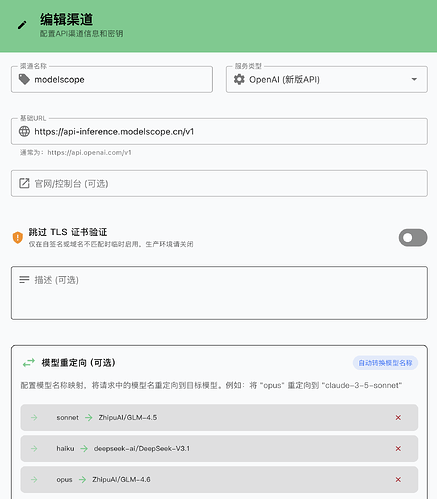
Task: Click the gear icon beside OpenAI (新版API)
Action: (x=239, y=79)
